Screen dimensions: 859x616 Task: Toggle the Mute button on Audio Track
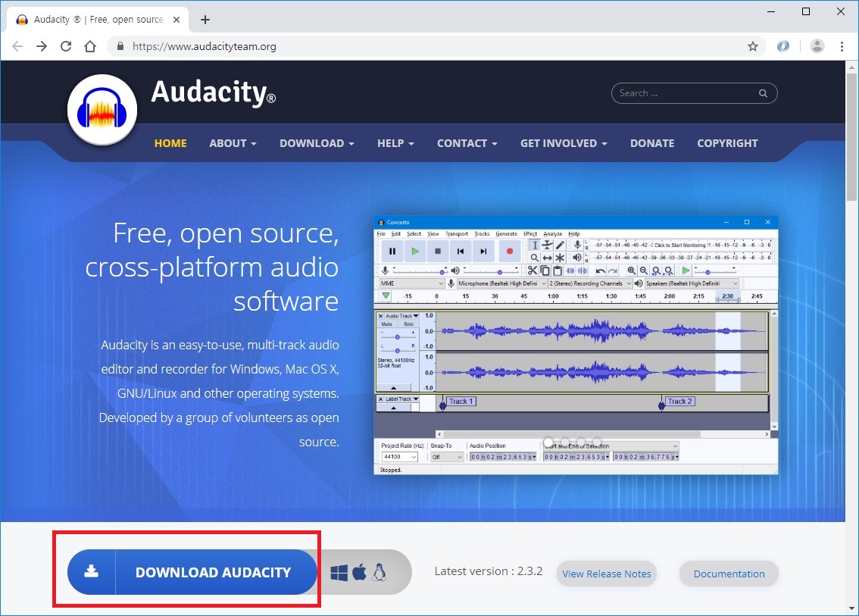pos(387,324)
